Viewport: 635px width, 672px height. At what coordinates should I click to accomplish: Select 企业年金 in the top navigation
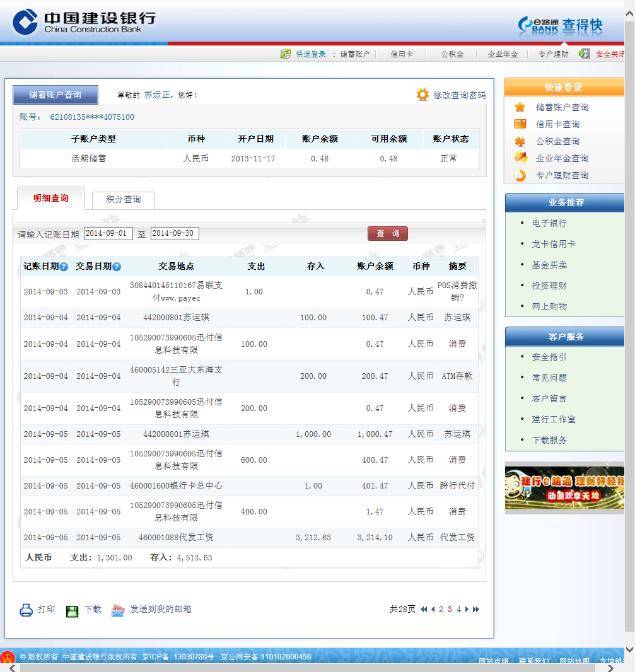(503, 54)
